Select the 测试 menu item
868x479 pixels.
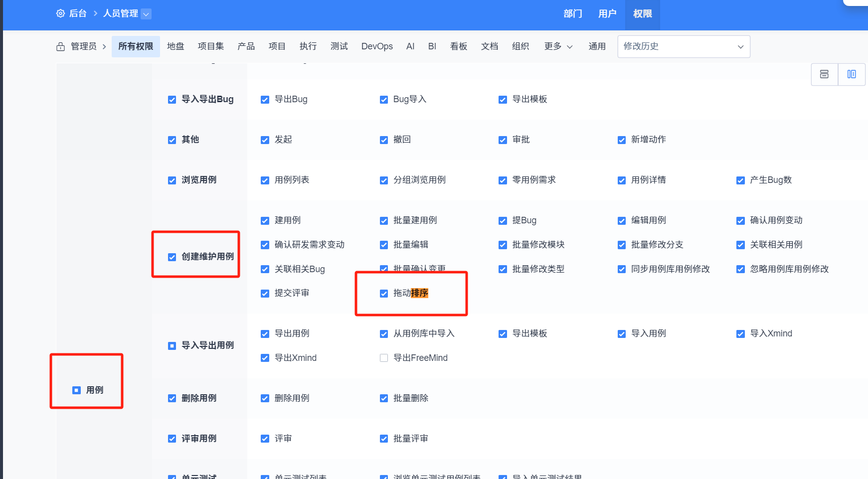pos(339,46)
